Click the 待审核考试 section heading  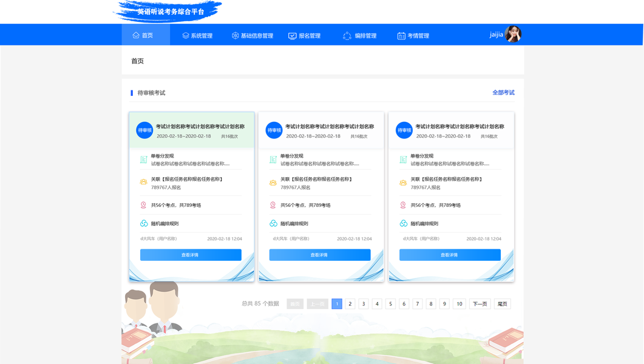coord(151,93)
